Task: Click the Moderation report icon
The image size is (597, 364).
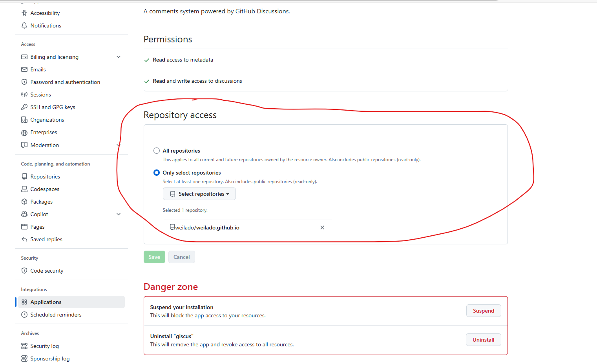Action: pyautogui.click(x=24, y=145)
